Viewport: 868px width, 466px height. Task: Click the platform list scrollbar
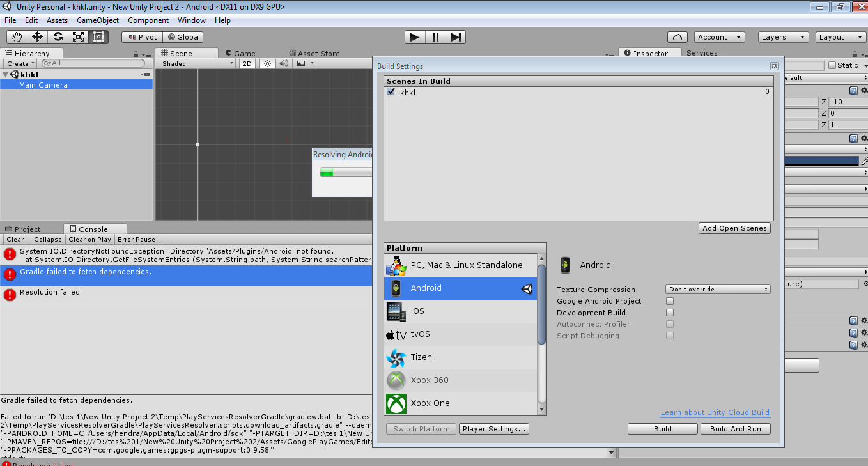542,304
